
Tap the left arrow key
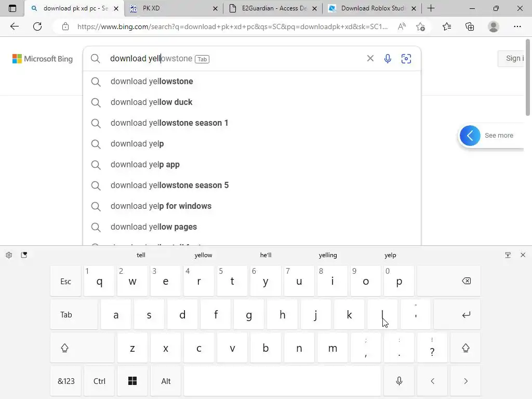(432, 381)
